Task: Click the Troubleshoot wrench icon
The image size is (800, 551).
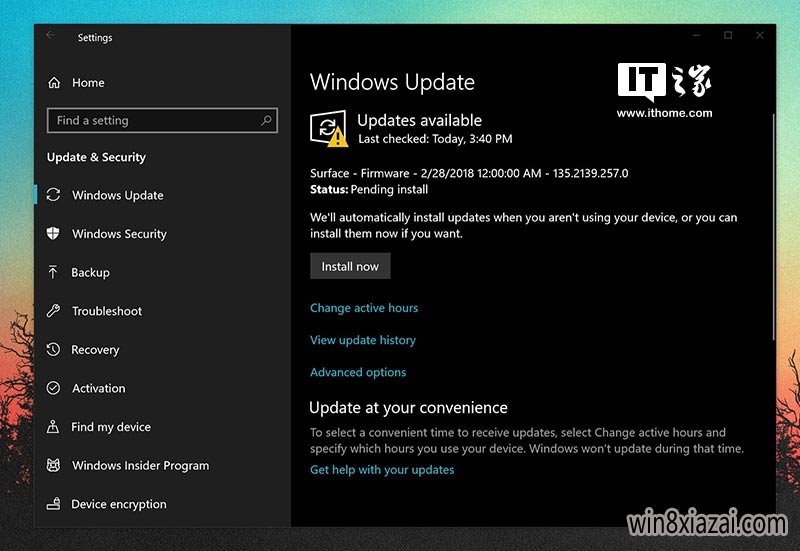Action: coord(53,311)
